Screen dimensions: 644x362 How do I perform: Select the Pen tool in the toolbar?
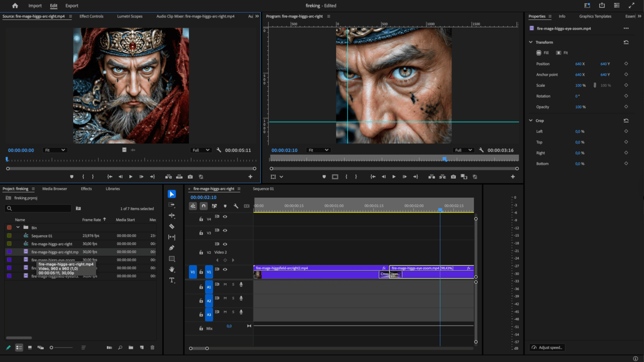click(172, 248)
